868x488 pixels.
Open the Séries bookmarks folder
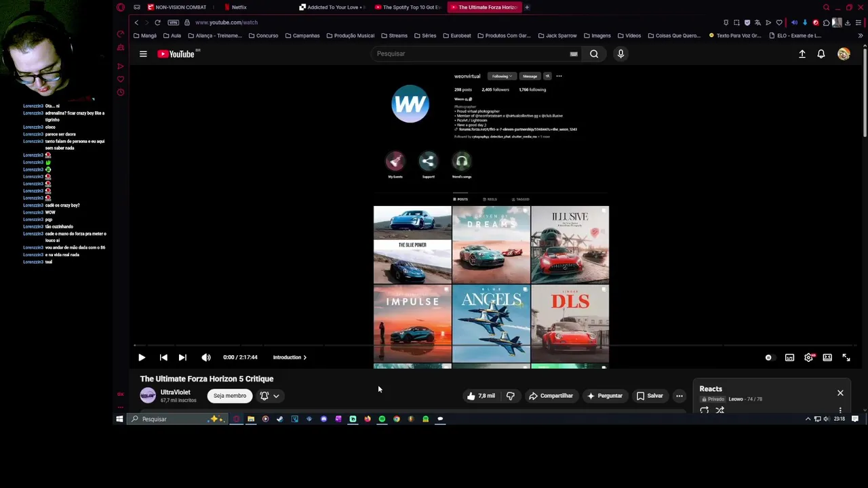coord(425,35)
